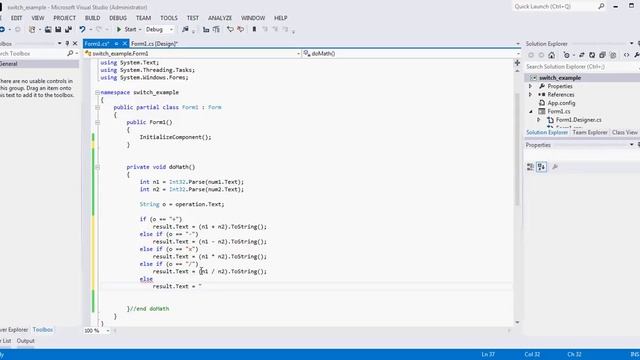The height and width of the screenshot is (360, 640).
Task: Select App.config in Solution Explorer
Action: 561,103
